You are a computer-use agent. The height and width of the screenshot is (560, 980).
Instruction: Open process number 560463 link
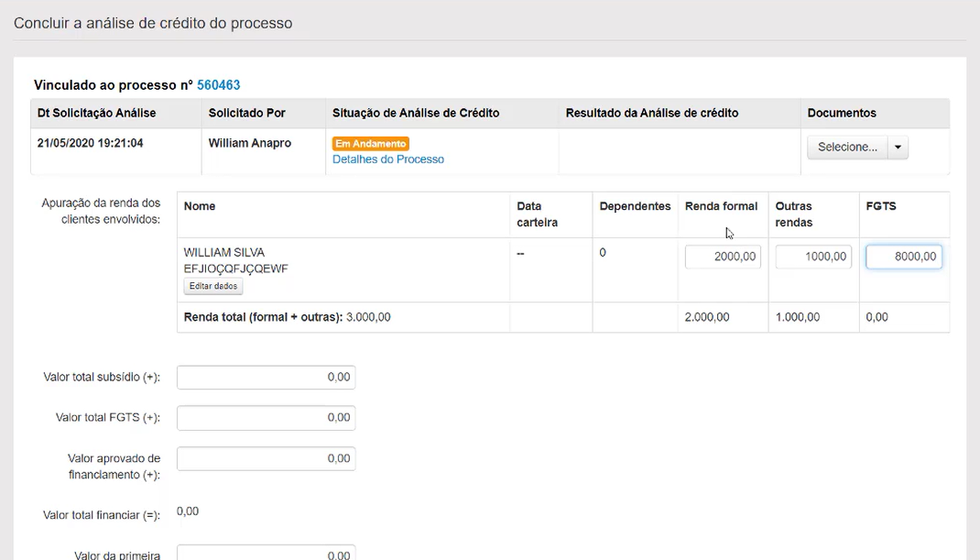coord(218,85)
